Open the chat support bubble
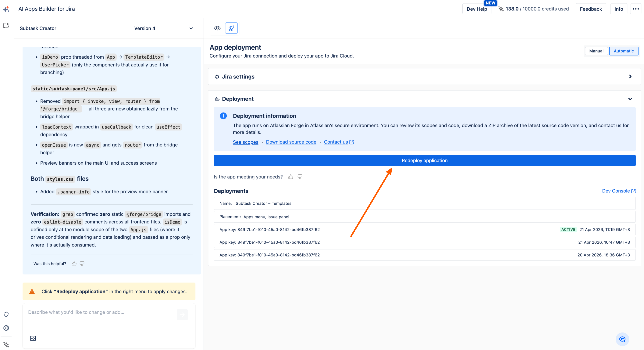 click(622, 339)
